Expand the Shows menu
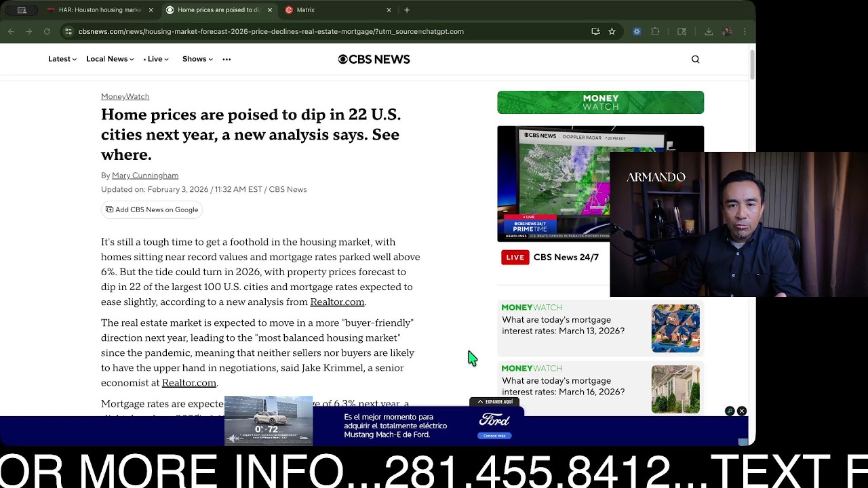Viewport: 868px width, 488px height. 197,59
